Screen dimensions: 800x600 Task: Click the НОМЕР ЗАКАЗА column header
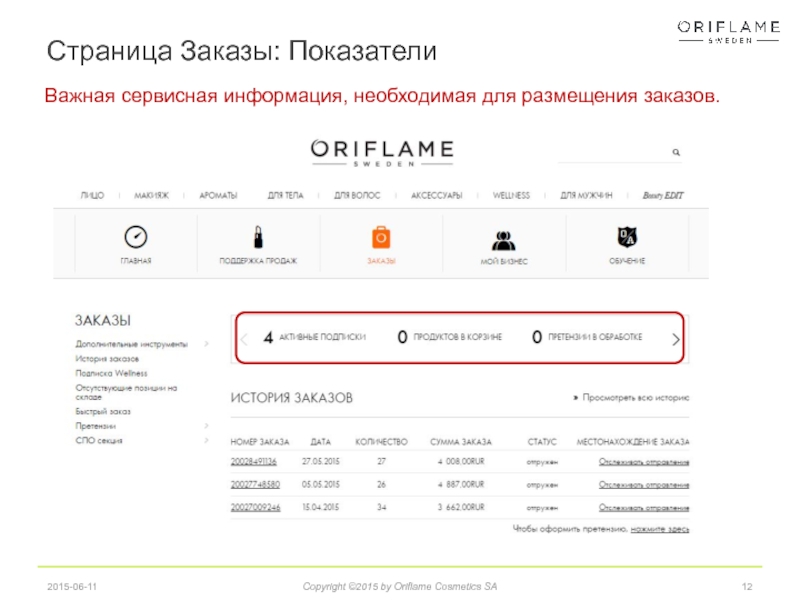pyautogui.click(x=260, y=442)
